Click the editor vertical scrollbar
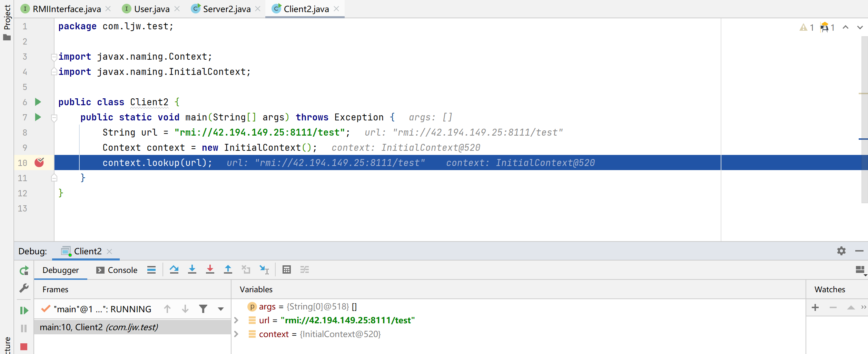The height and width of the screenshot is (354, 868). point(865,119)
